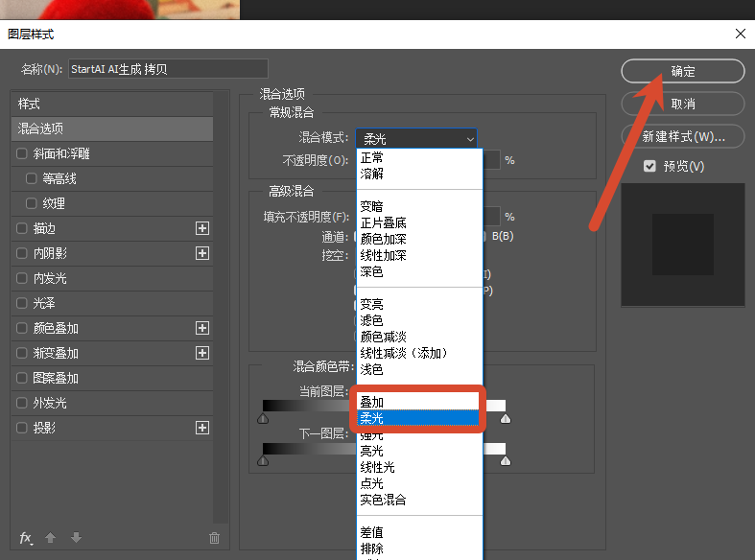Choose 差值 blend mode
This screenshot has width=755, height=560.
coord(419,532)
